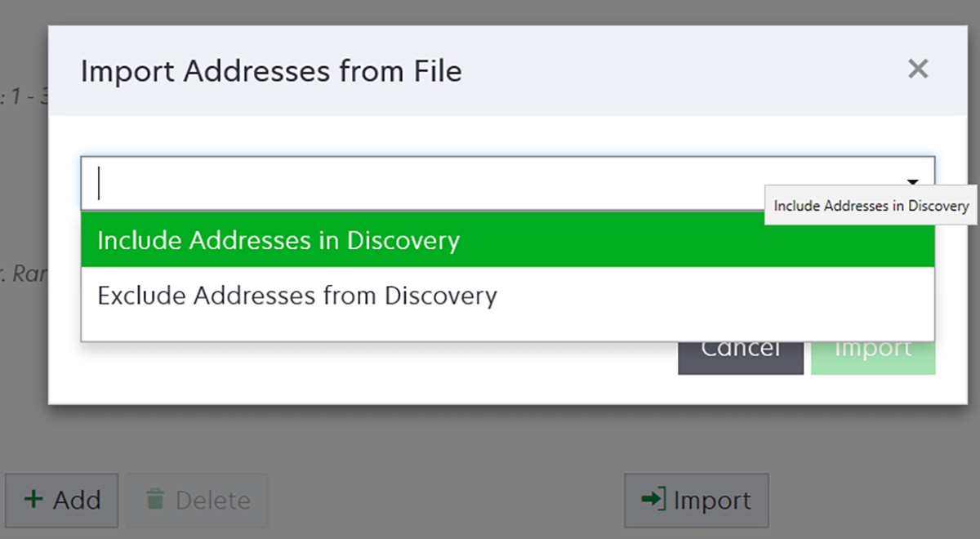
Task: Click the Add button below the dialog
Action: [x=61, y=500]
